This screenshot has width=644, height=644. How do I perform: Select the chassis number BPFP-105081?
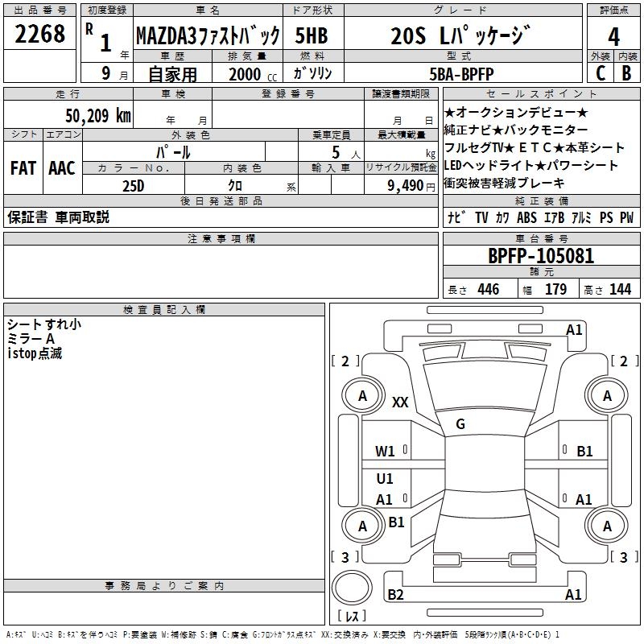point(541,256)
